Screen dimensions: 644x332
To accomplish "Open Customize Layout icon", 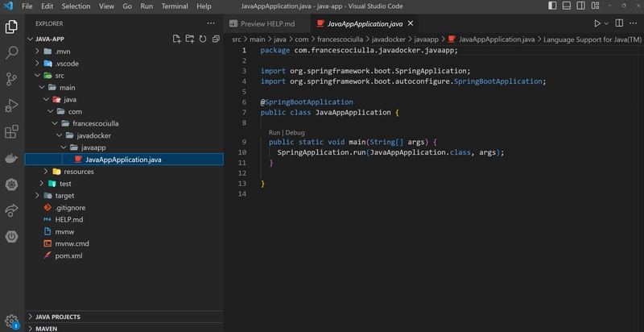I will 595,6.
